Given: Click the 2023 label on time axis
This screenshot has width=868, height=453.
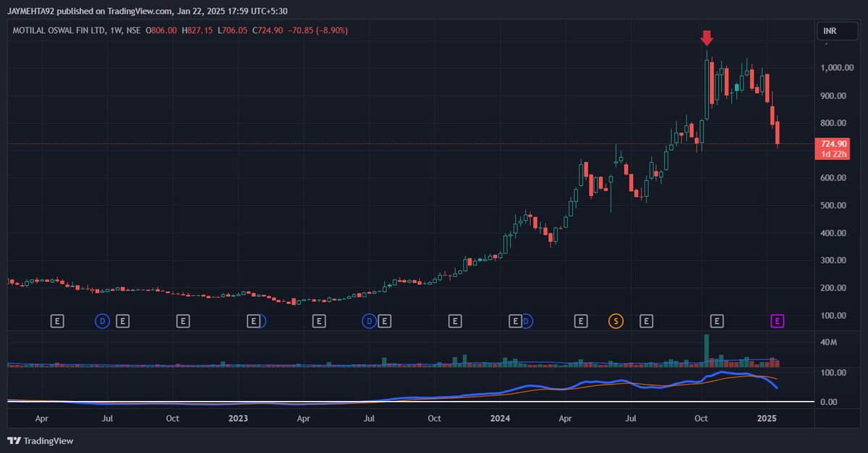Looking at the screenshot, I should (238, 418).
